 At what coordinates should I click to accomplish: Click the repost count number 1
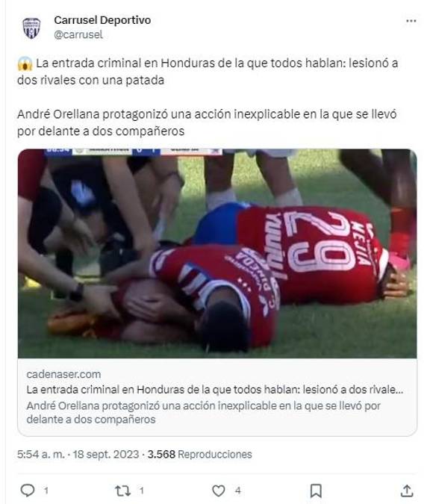[x=141, y=491]
